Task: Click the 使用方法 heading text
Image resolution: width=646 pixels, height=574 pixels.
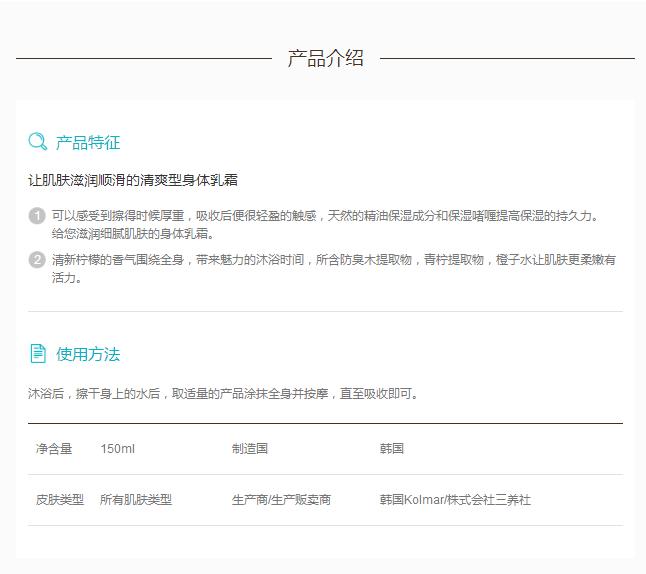Action: pos(88,354)
